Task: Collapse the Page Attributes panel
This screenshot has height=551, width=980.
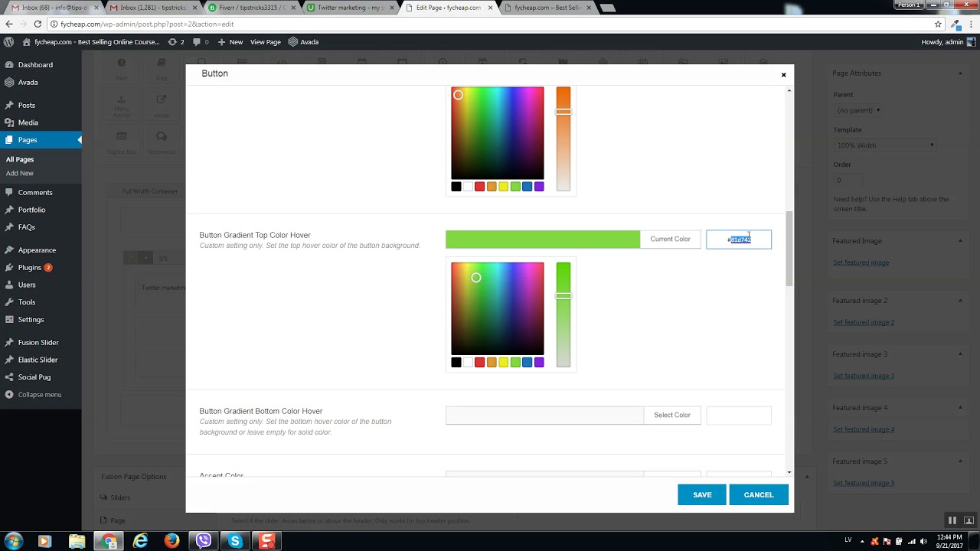Action: [x=960, y=73]
